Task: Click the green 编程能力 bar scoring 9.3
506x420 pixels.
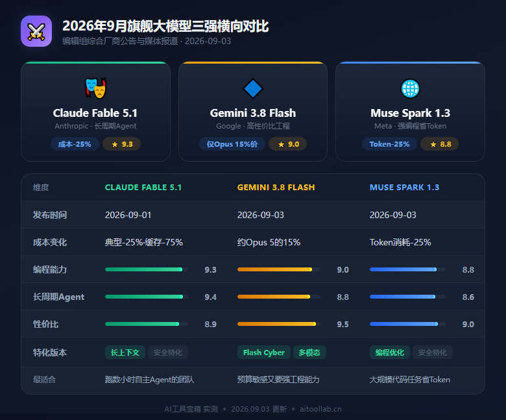Action: point(147,269)
